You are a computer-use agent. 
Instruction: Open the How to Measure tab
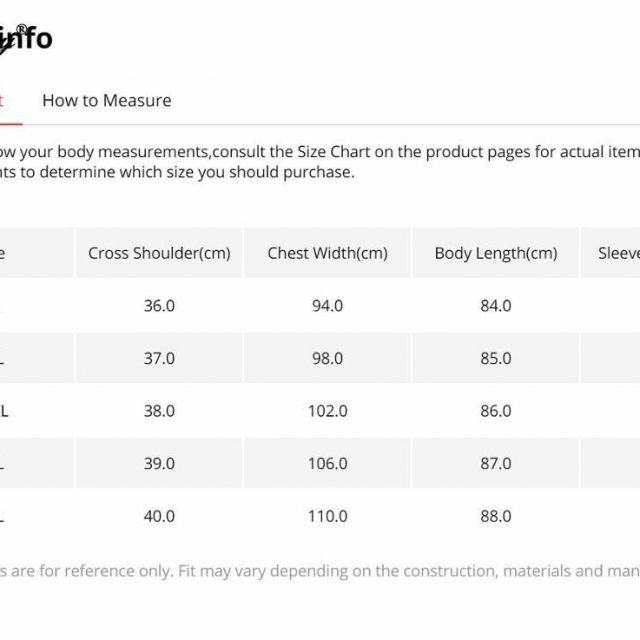(107, 100)
